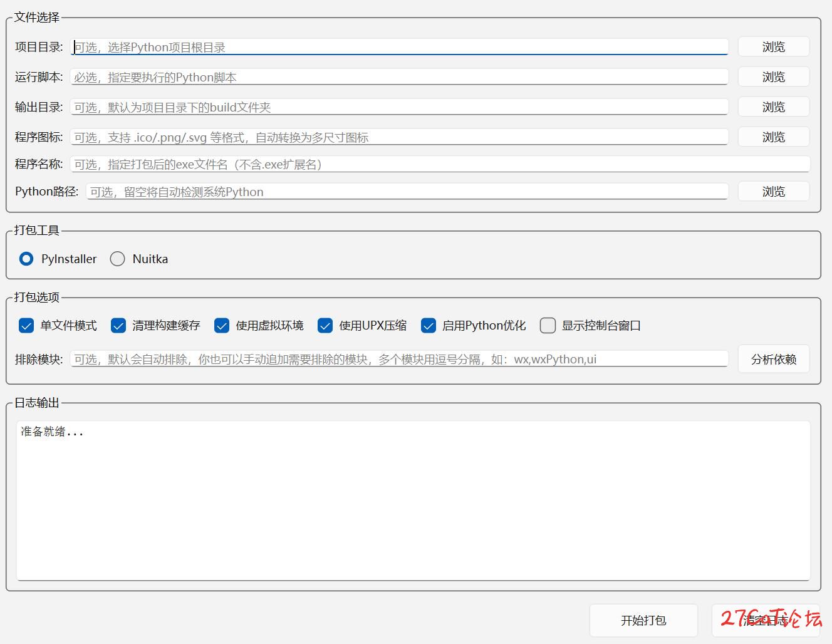Click Browse button for 项目目录
The height and width of the screenshot is (644, 832).
[x=773, y=47]
